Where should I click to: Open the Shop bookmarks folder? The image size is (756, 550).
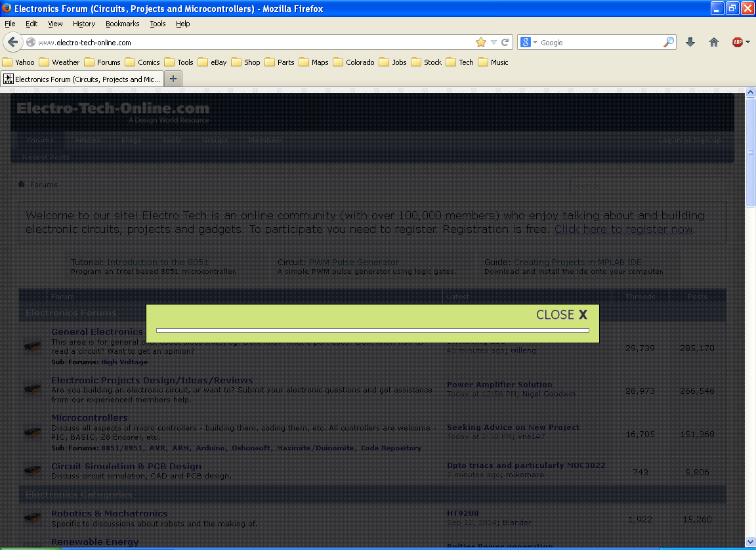tap(246, 62)
